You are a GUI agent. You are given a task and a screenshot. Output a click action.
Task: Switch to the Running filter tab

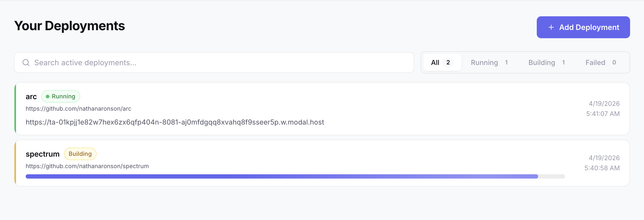489,63
